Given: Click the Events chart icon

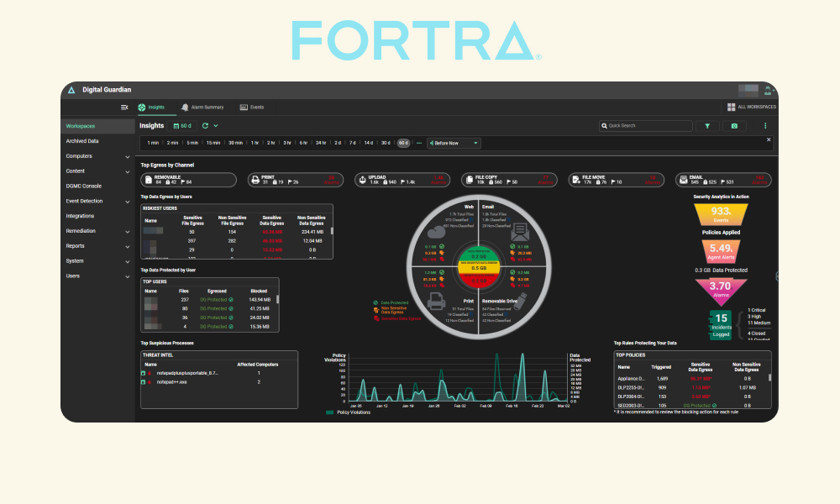Looking at the screenshot, I should (x=244, y=108).
